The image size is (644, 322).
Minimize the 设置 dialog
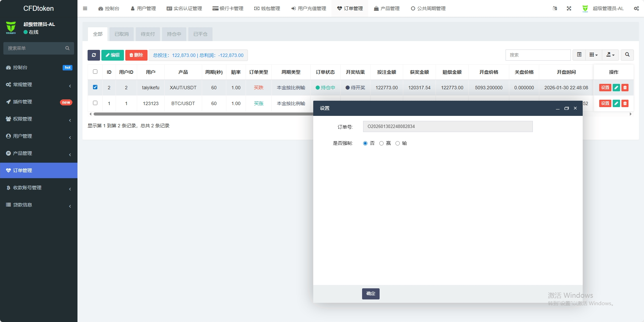tap(557, 108)
